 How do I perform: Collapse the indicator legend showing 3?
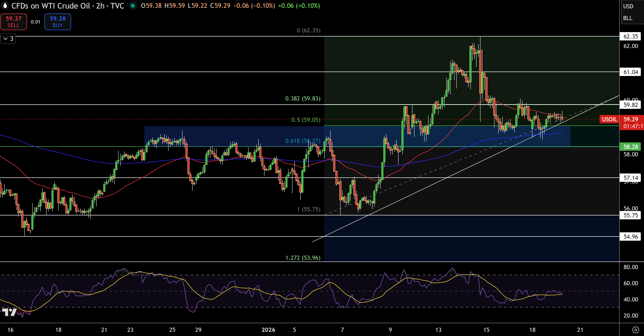[8, 39]
